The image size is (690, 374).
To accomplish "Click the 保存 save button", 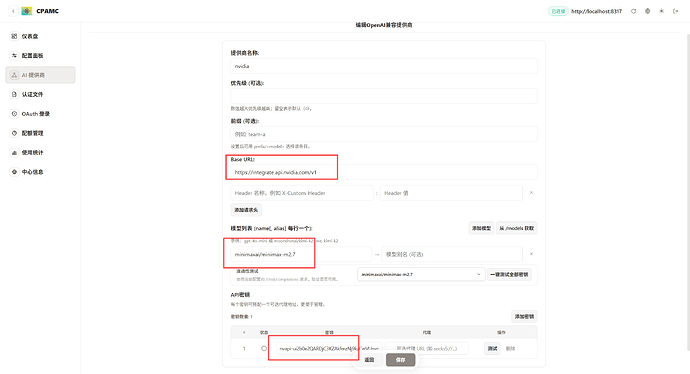I will [400, 359].
